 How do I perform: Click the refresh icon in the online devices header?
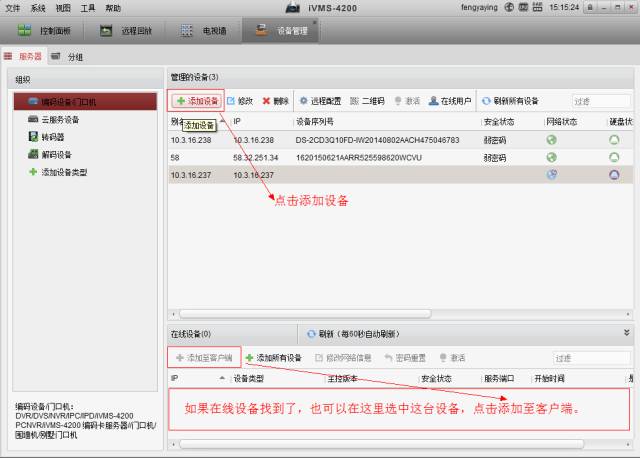pos(311,333)
